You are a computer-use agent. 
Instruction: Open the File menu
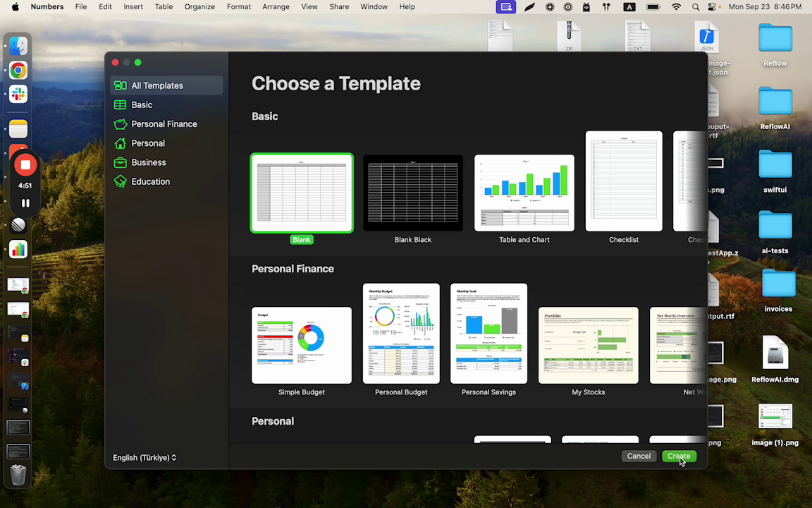81,7
